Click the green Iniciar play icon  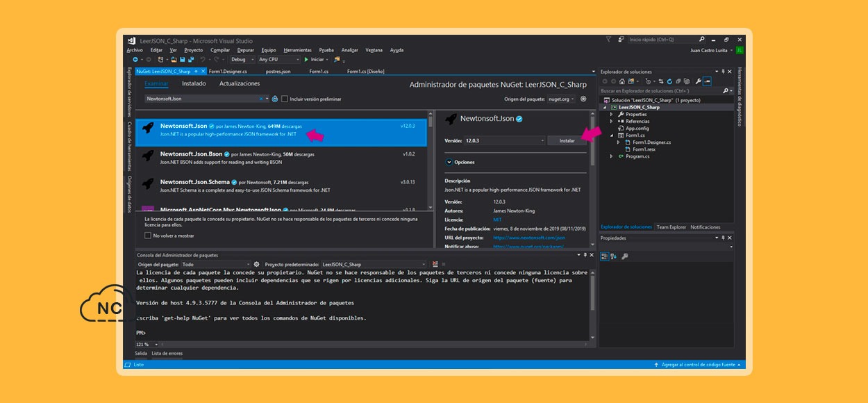click(x=306, y=60)
